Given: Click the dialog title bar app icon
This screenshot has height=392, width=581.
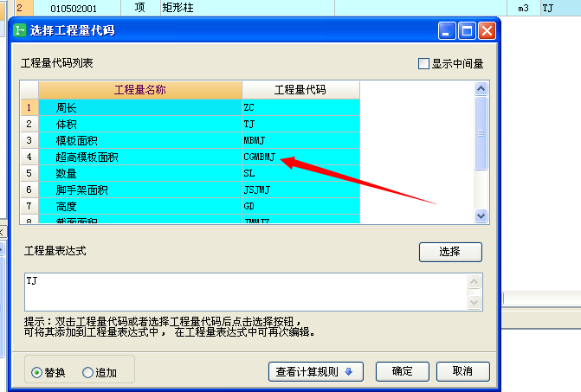Looking at the screenshot, I should point(20,30).
